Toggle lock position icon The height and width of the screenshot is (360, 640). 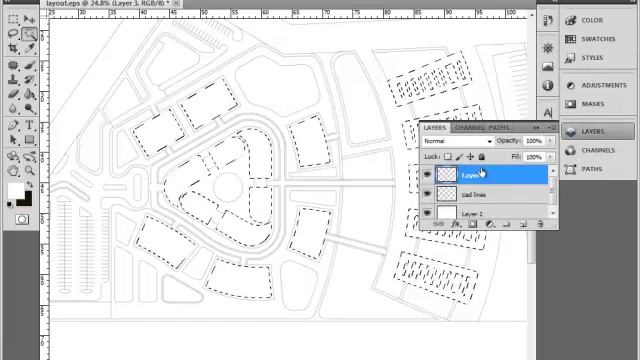click(470, 157)
